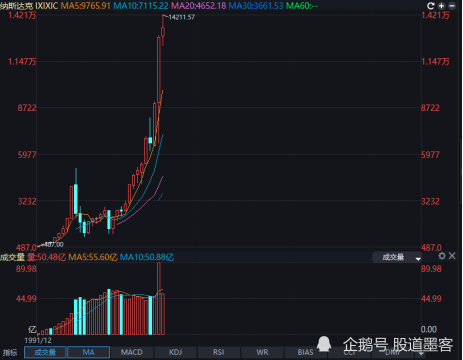Close the volume indicator panel

(452, 256)
